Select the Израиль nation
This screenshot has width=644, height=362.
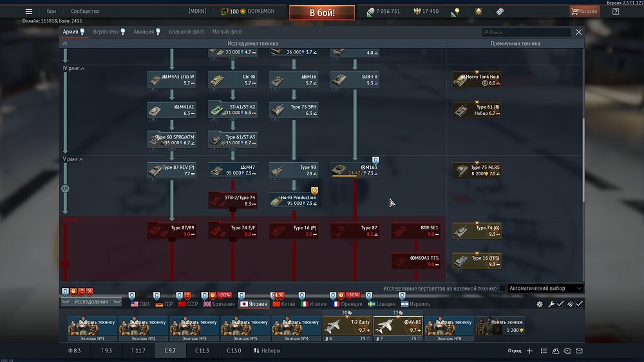pyautogui.click(x=415, y=304)
